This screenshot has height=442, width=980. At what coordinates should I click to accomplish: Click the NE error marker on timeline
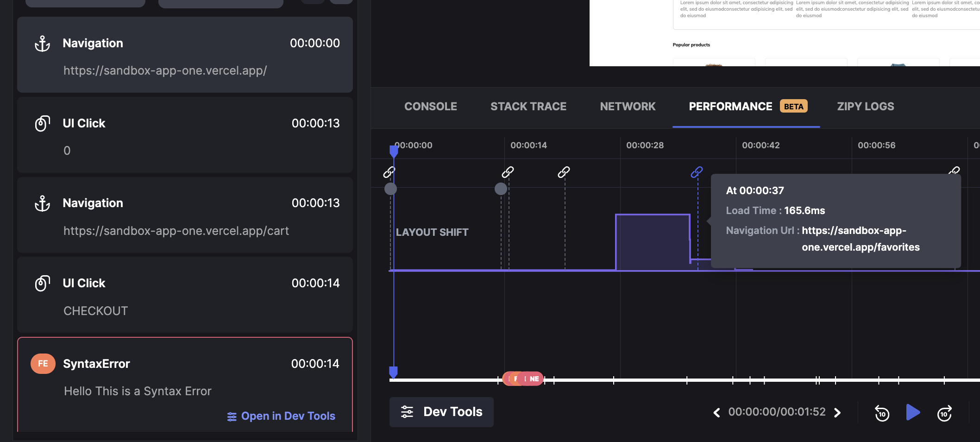point(534,379)
